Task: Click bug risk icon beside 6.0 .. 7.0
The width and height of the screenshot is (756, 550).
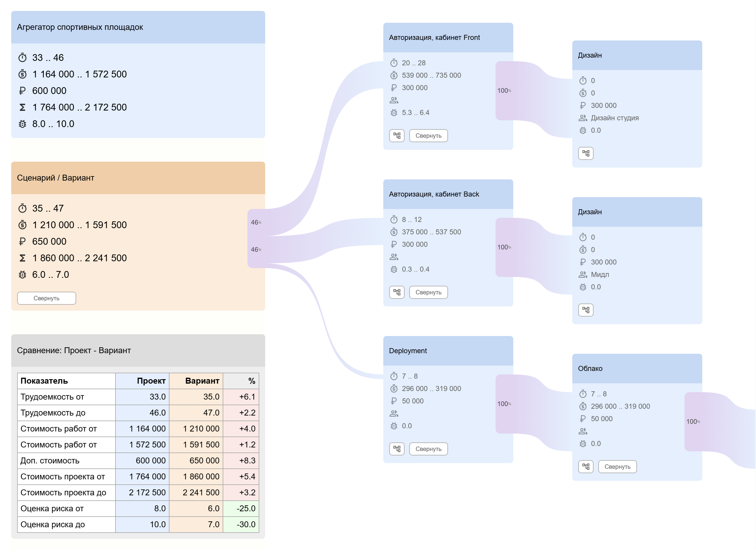Action: [x=22, y=275]
